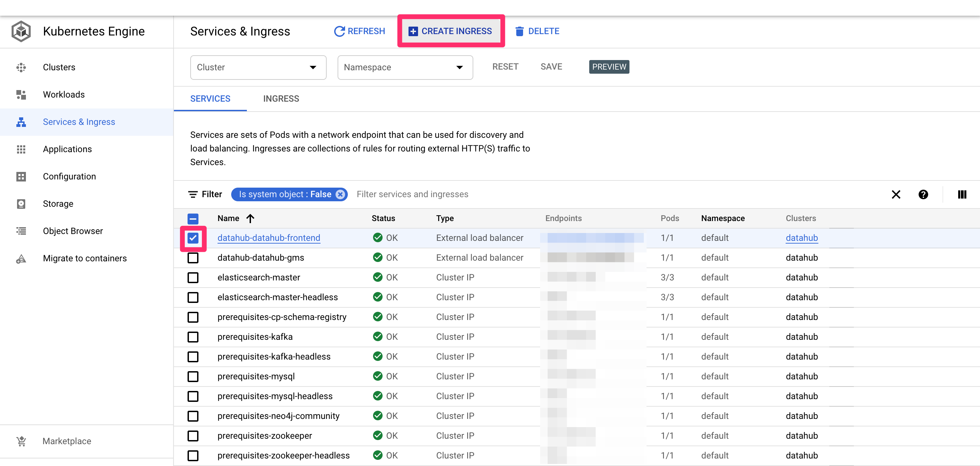Click the filter help question-mark icon
Viewport: 980px width, 466px height.
923,194
